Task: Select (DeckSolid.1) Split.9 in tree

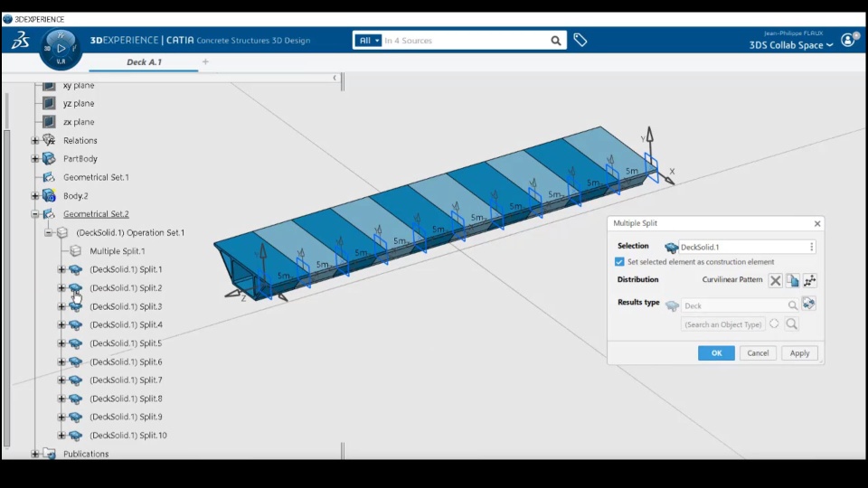Action: coord(126,417)
